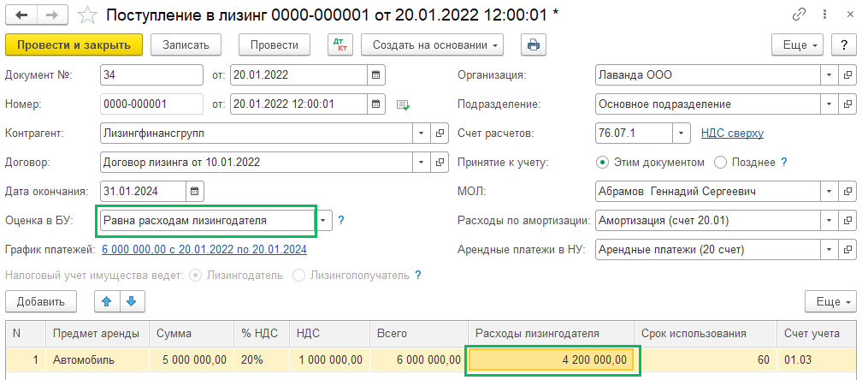Move table row up with arrow
The height and width of the screenshot is (380, 868).
tap(107, 301)
